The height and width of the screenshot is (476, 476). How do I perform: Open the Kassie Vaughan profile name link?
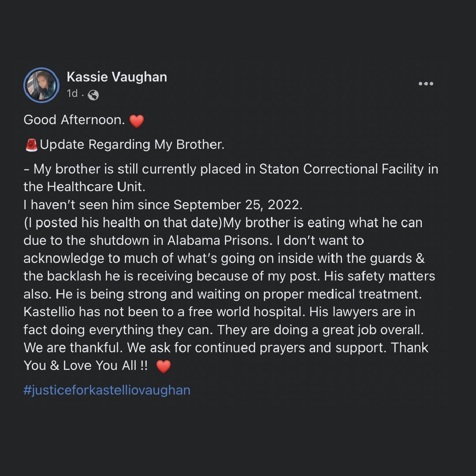pos(117,77)
